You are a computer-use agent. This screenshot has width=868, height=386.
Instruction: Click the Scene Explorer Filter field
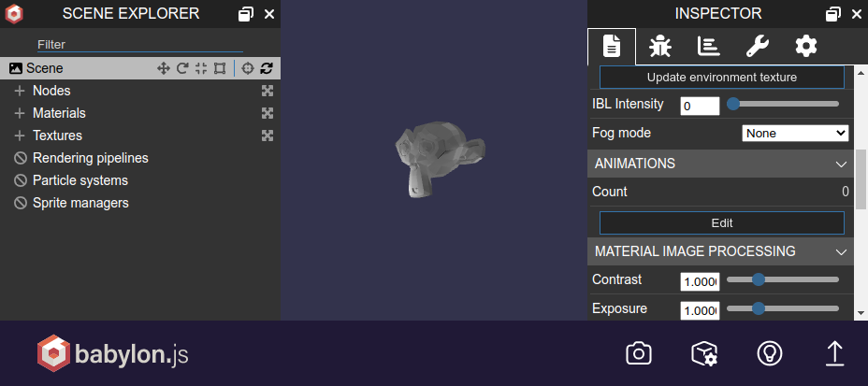(x=140, y=45)
